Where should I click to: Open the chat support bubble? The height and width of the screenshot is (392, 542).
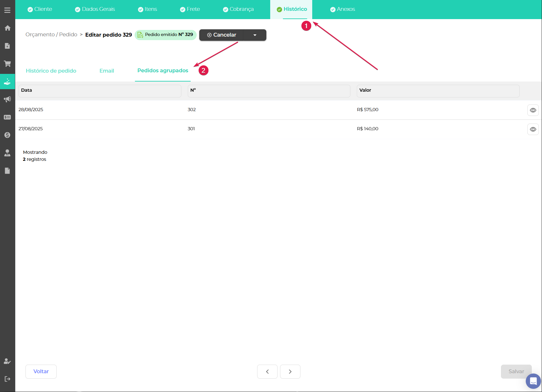(533, 381)
